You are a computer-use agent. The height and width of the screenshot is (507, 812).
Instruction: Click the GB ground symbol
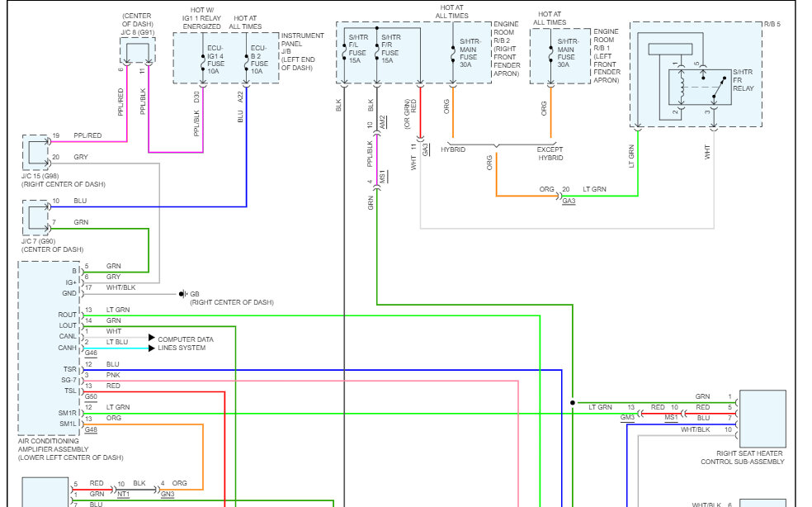click(x=182, y=294)
